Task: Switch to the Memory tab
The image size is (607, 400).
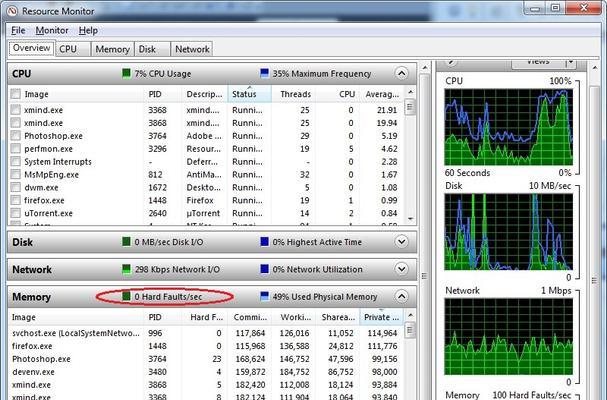Action: (x=112, y=49)
